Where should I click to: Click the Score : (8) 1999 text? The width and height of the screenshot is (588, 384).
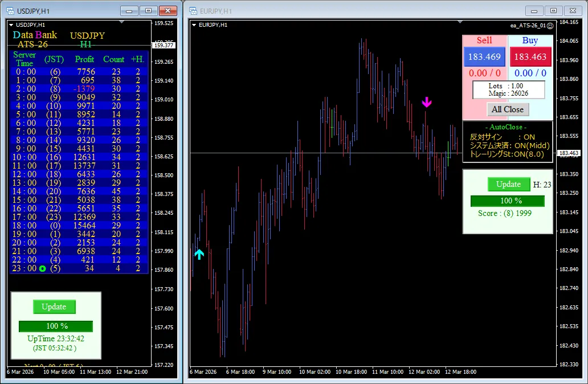click(x=505, y=214)
